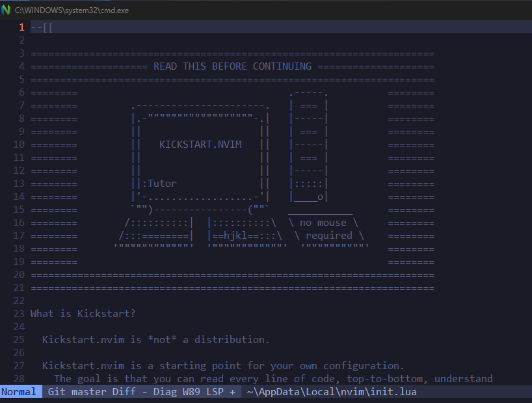This screenshot has width=532, height=403.
Task: Click the ':Tutor' text on line 13
Action: 159,184
